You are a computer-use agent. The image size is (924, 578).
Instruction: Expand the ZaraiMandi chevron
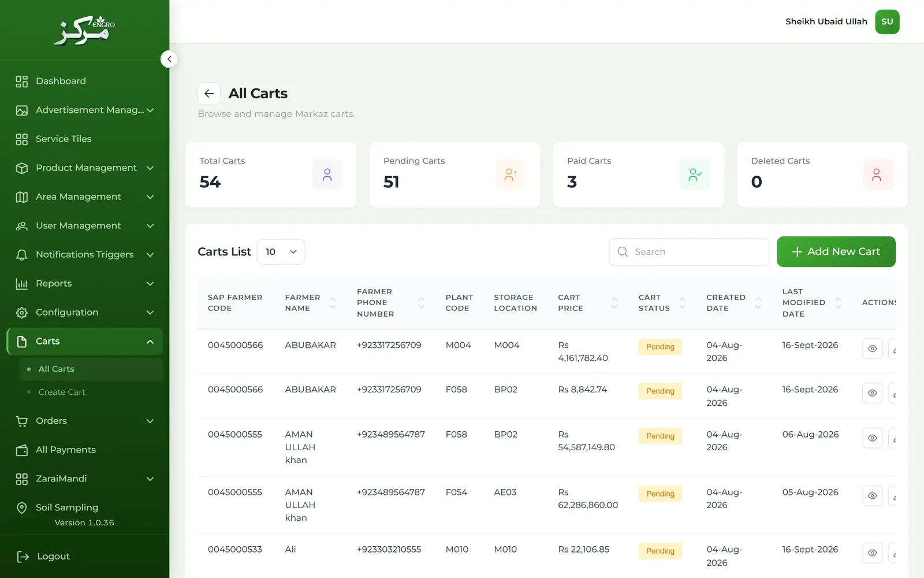click(150, 479)
